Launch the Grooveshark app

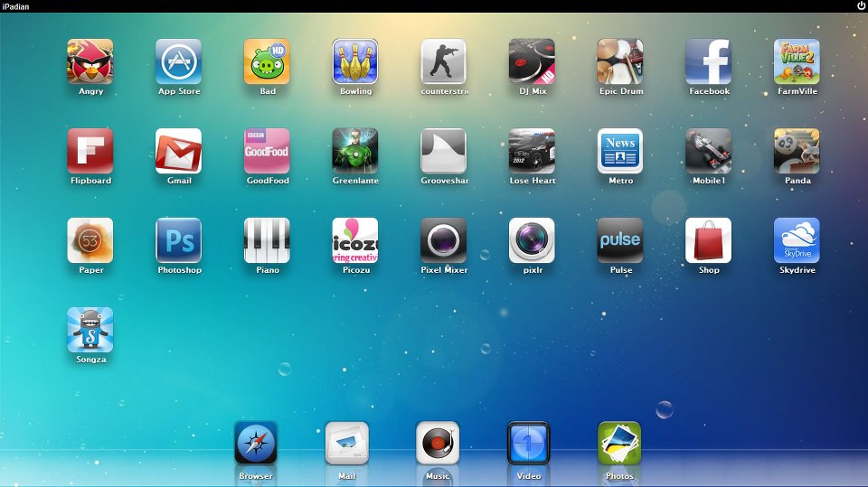click(x=443, y=151)
